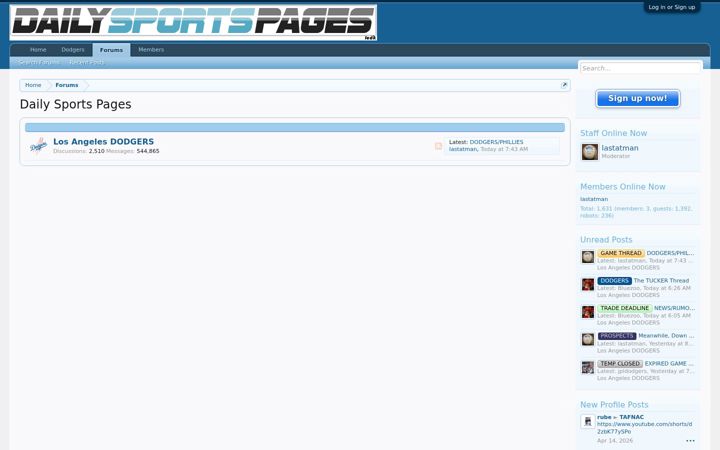Image resolution: width=720 pixels, height=450 pixels.
Task: Click the Daily Sports Pages logo banner
Action: (193, 22)
